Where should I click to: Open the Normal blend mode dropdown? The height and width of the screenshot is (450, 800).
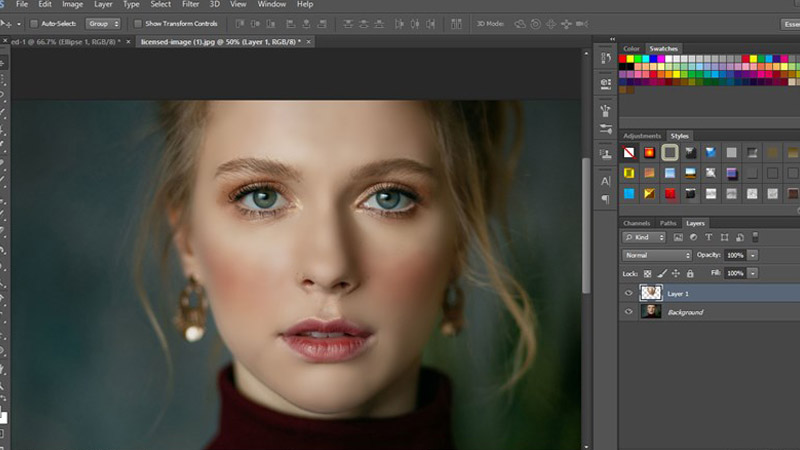[x=657, y=255]
